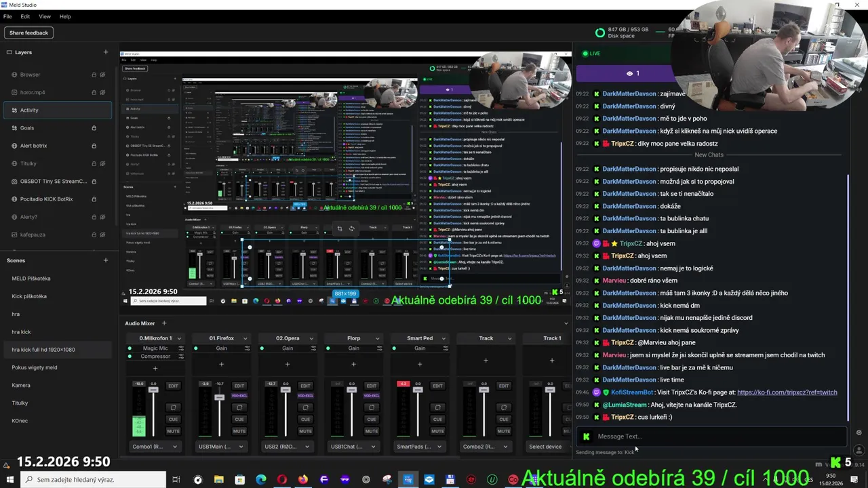Click monitor loop icon on 0.Mikrofon 1

coord(173,407)
